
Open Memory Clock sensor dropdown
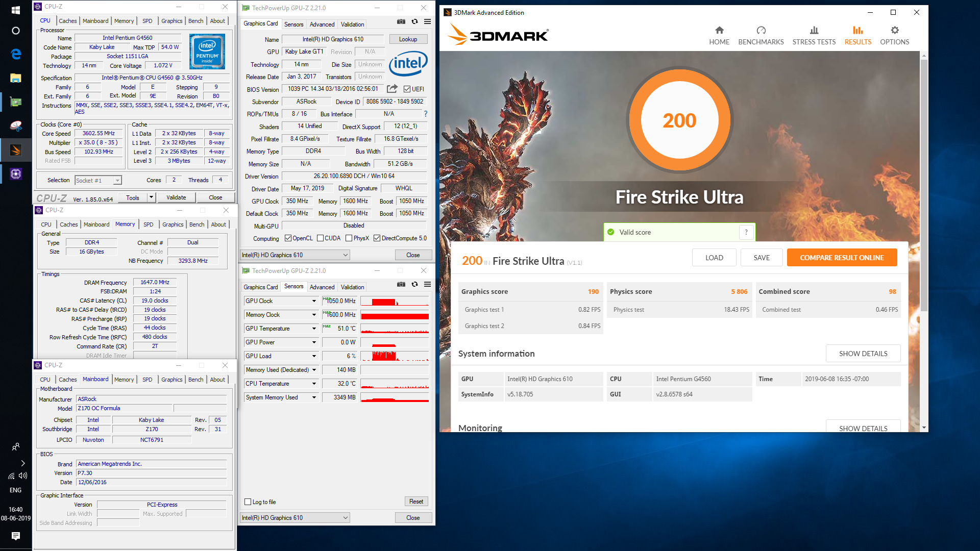click(314, 315)
